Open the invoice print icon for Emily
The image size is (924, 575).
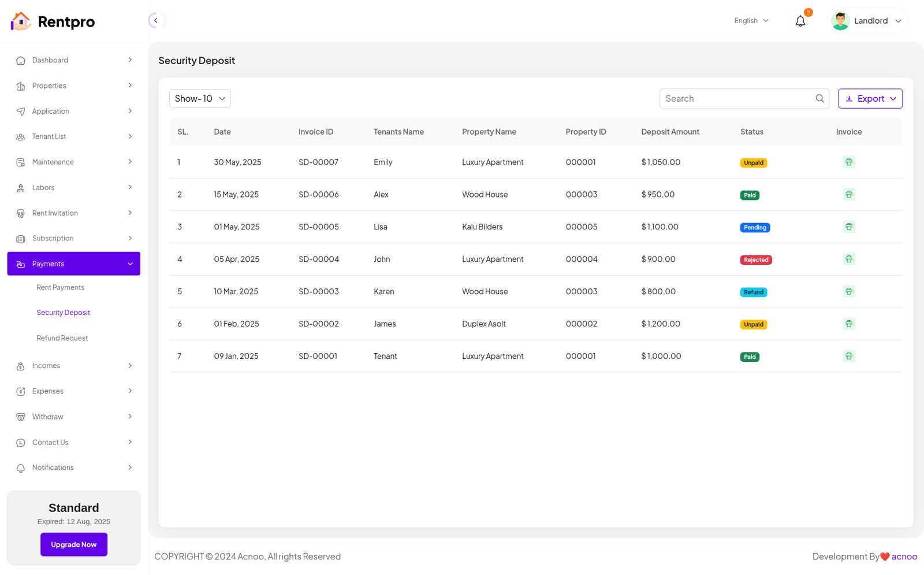click(x=848, y=162)
